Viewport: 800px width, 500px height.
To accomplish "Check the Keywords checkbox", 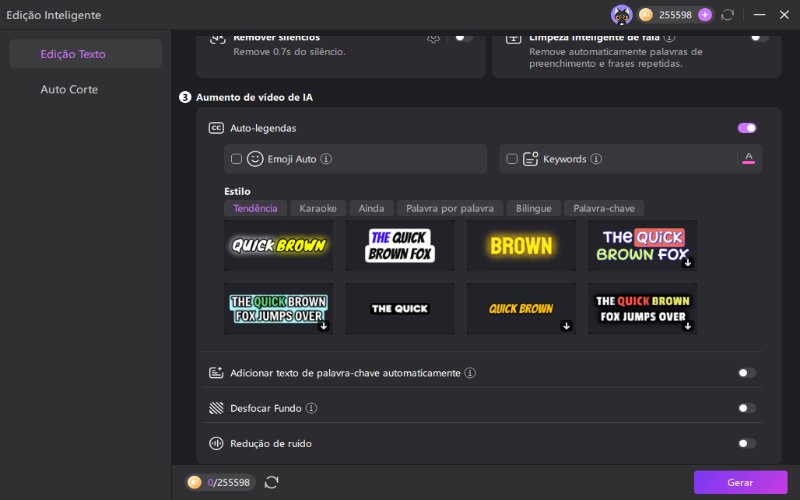I will coord(512,159).
